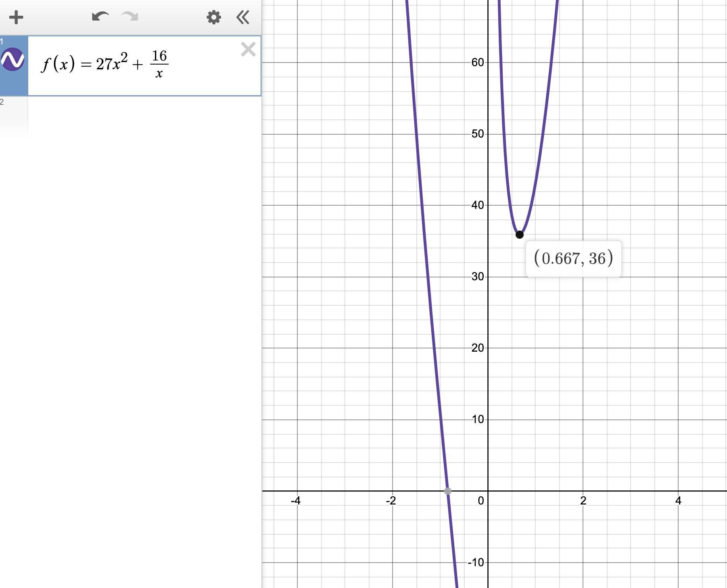The image size is (727, 588).
Task: Click the x-axis label 4
Action: click(x=678, y=500)
